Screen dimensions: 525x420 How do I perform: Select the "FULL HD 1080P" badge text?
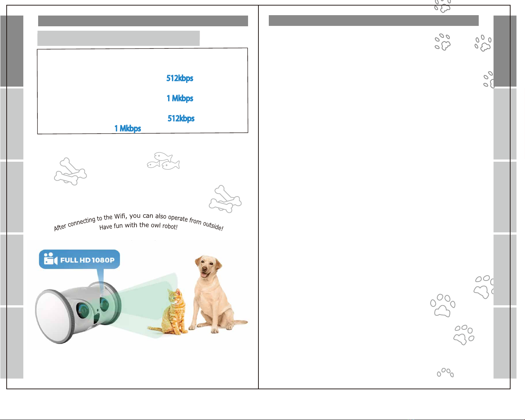(x=87, y=260)
